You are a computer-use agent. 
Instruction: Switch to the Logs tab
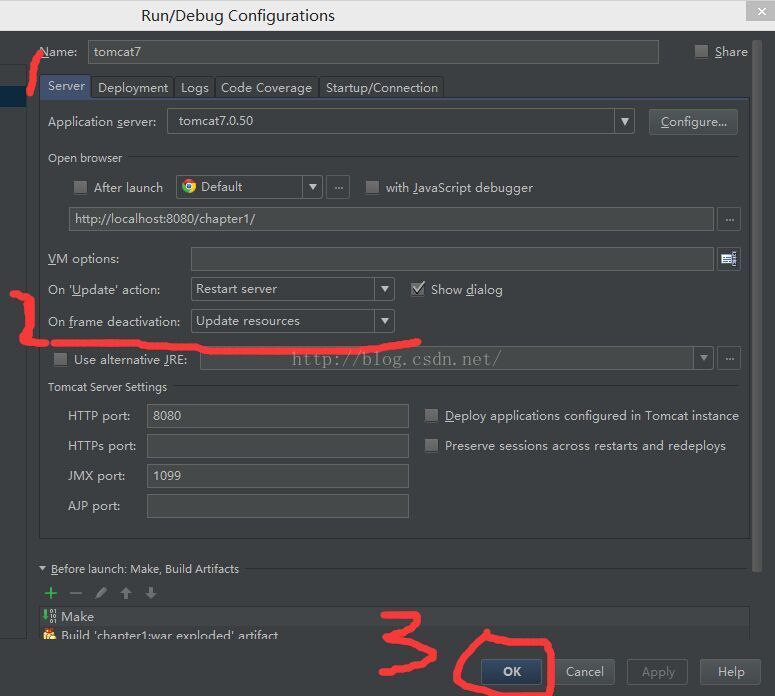pos(194,87)
